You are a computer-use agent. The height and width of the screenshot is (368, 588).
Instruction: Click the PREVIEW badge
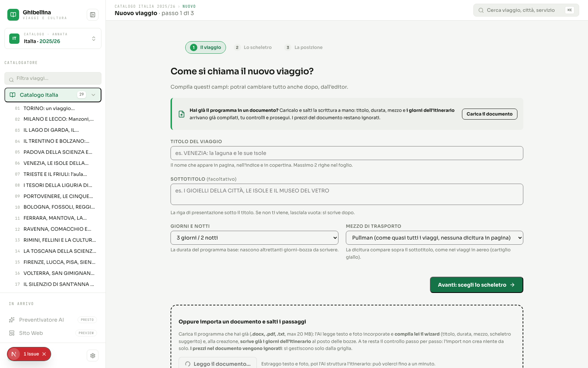point(86,333)
